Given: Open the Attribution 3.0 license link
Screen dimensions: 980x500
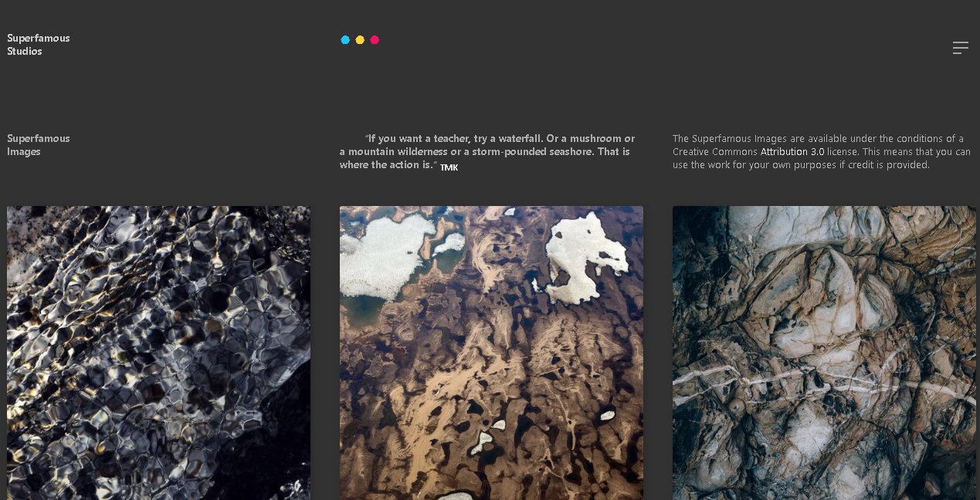Looking at the screenshot, I should click(792, 152).
